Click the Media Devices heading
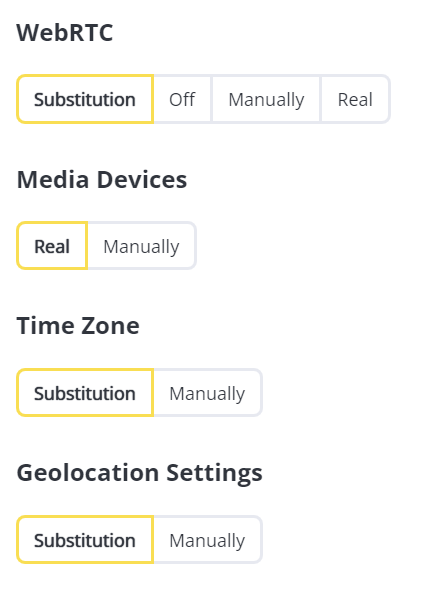 [102, 179]
